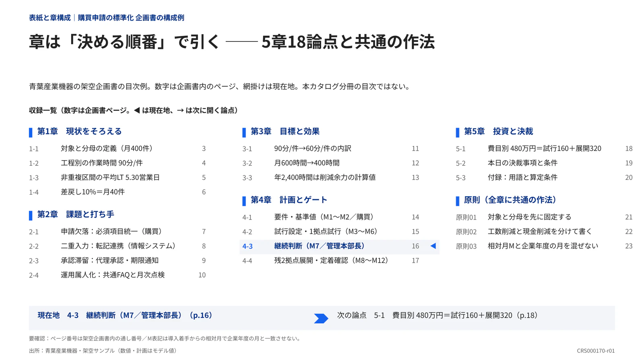Click the 第2章 課題と打ち手 heading
Viewport: 644px width, 362px height.
76,214
